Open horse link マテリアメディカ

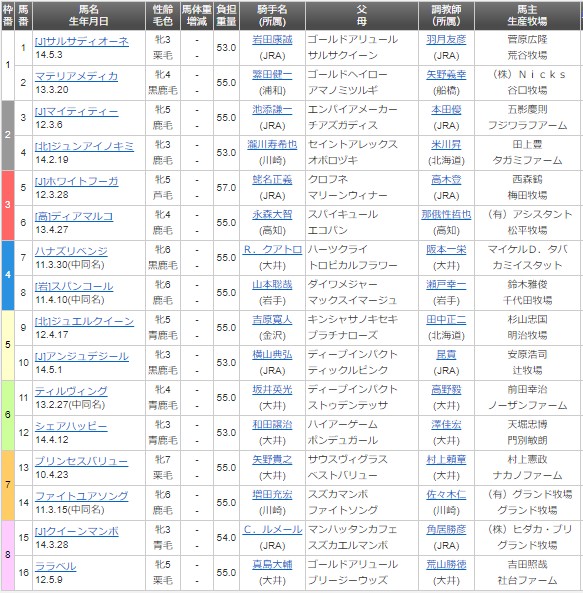[x=76, y=76]
